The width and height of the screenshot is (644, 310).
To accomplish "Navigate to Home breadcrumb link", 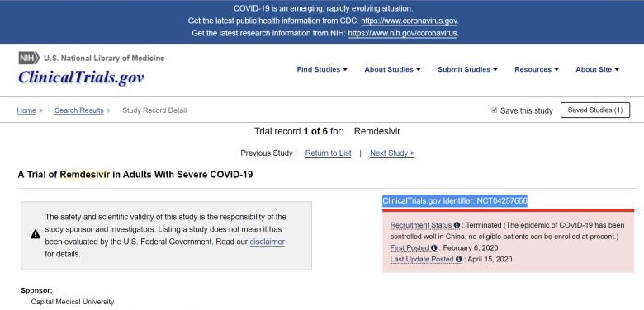I will click(x=26, y=110).
